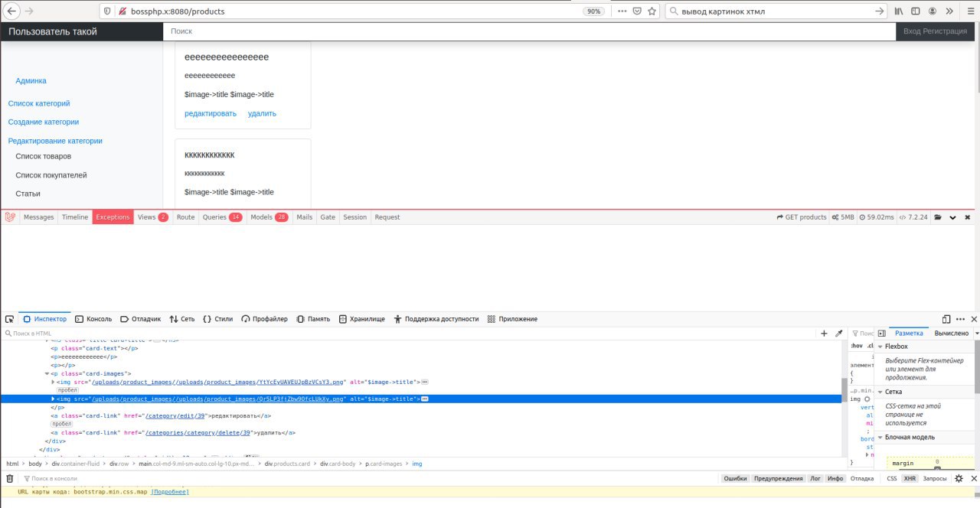Open the Сеть DevTools tab
Viewport: 980px width, 508px height.
tap(182, 319)
